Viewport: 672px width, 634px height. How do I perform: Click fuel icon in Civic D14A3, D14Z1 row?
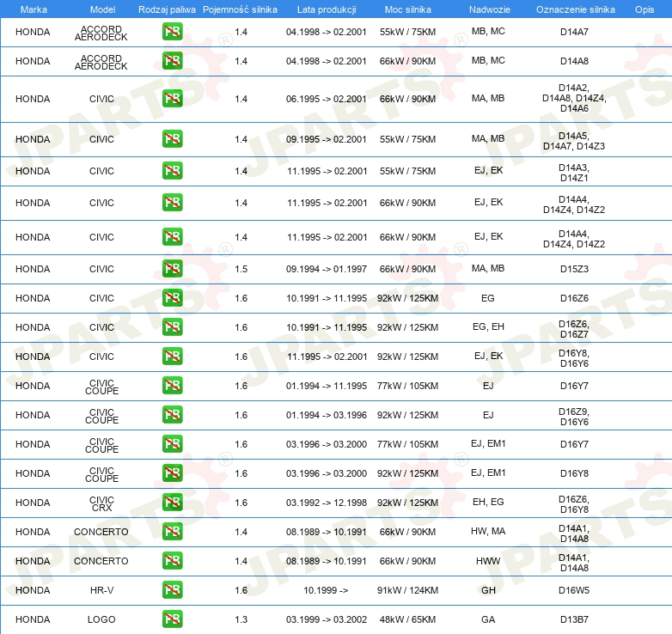(x=172, y=170)
